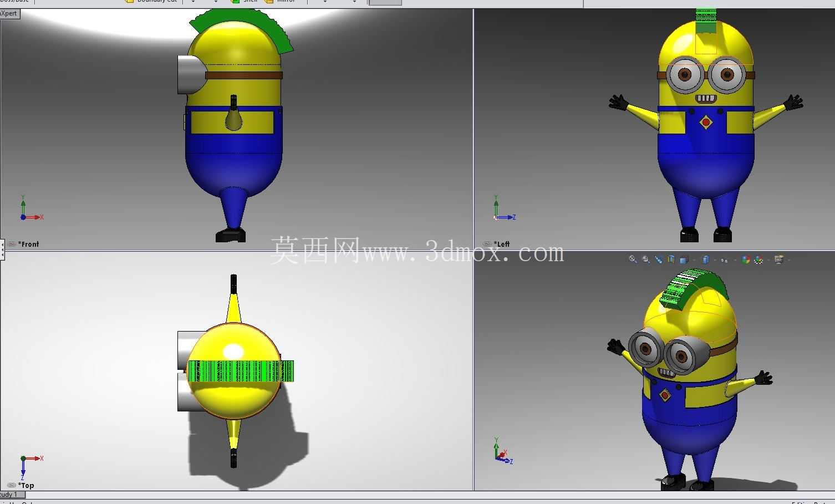Toggle the link icon beside *Front
This screenshot has height=504, width=835.
pos(12,244)
